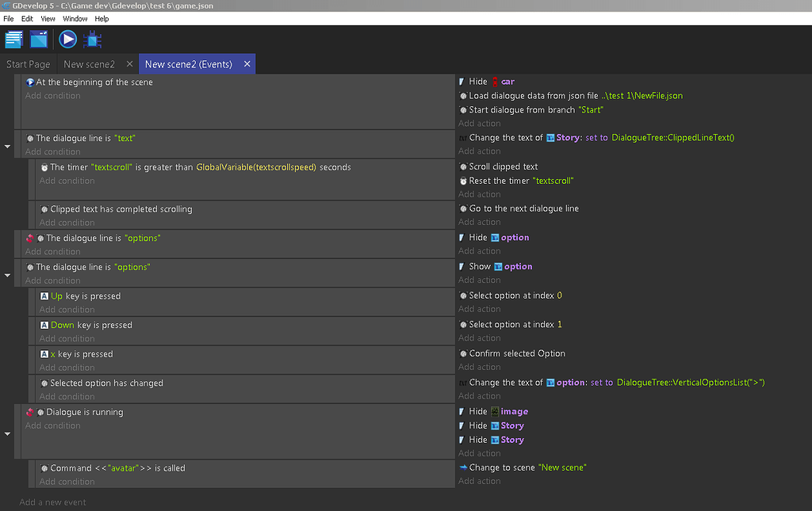Open the debugger with the bug icon

click(x=92, y=39)
